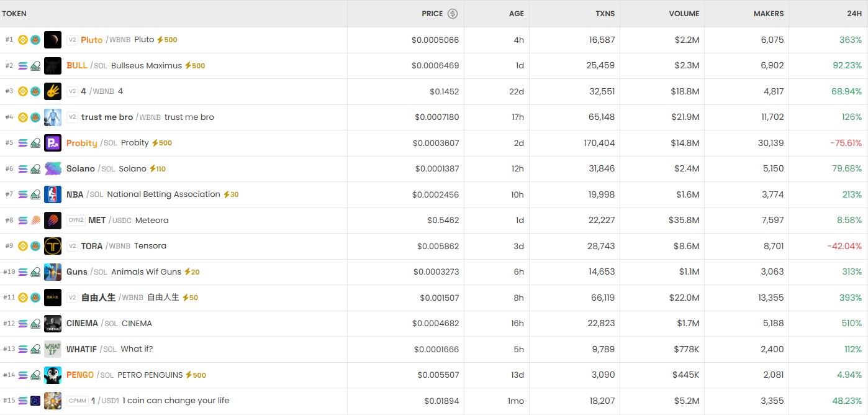The image size is (868, 415).
Task: Click the PancakeSwap icon in trust me bro row
Action: (35, 117)
